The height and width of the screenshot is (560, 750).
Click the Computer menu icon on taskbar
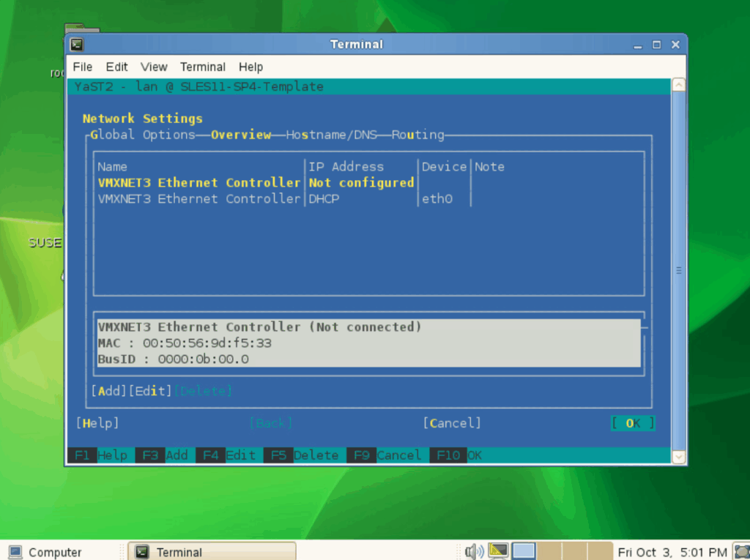(x=15, y=552)
